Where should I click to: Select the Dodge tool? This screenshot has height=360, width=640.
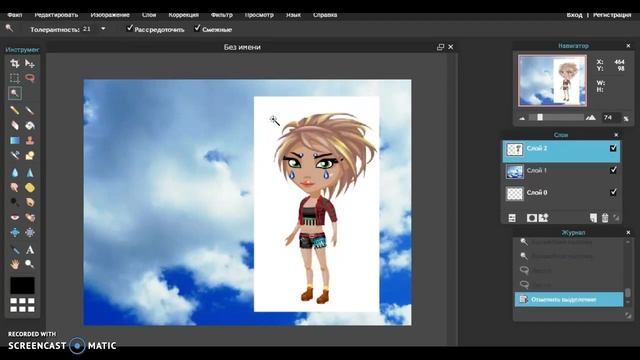pos(15,202)
